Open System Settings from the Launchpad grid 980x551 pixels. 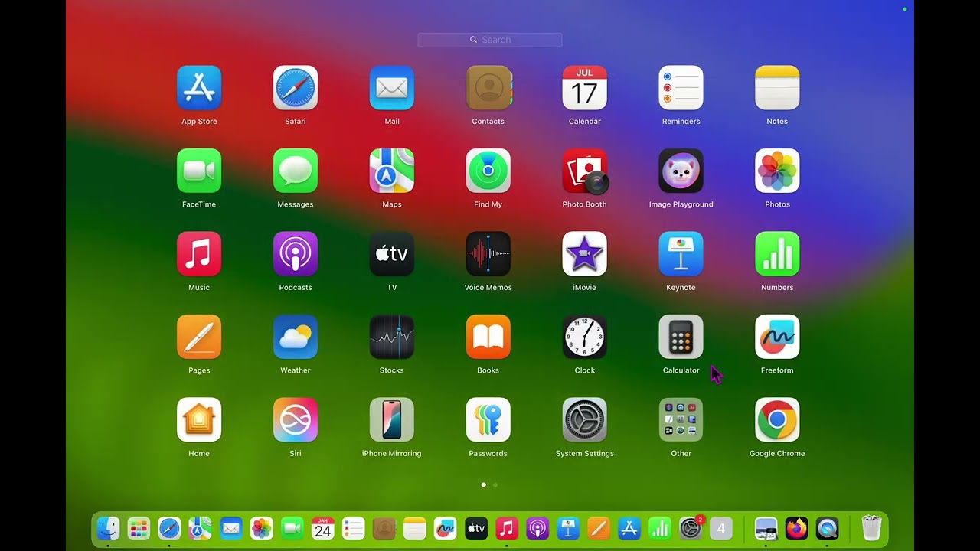585,420
